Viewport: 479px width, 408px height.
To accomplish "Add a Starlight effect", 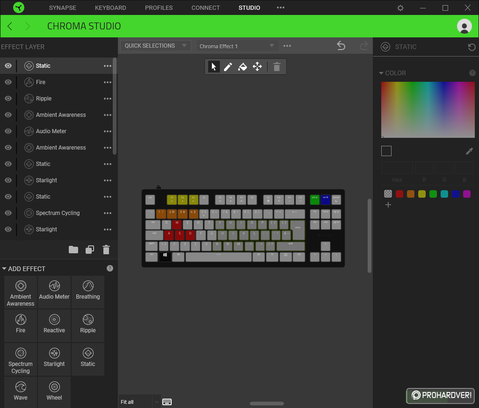I will point(54,360).
